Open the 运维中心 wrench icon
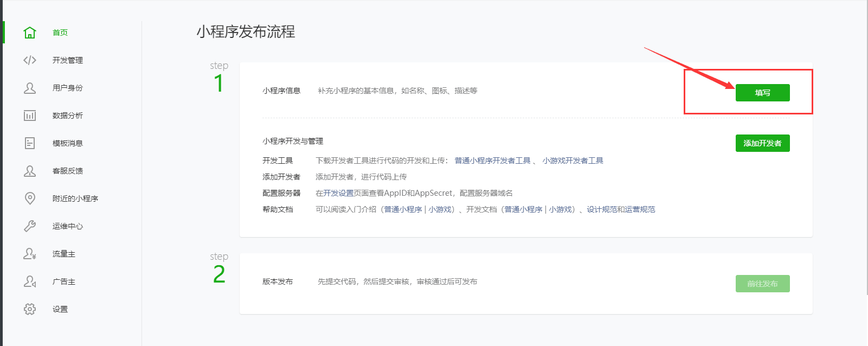 30,226
